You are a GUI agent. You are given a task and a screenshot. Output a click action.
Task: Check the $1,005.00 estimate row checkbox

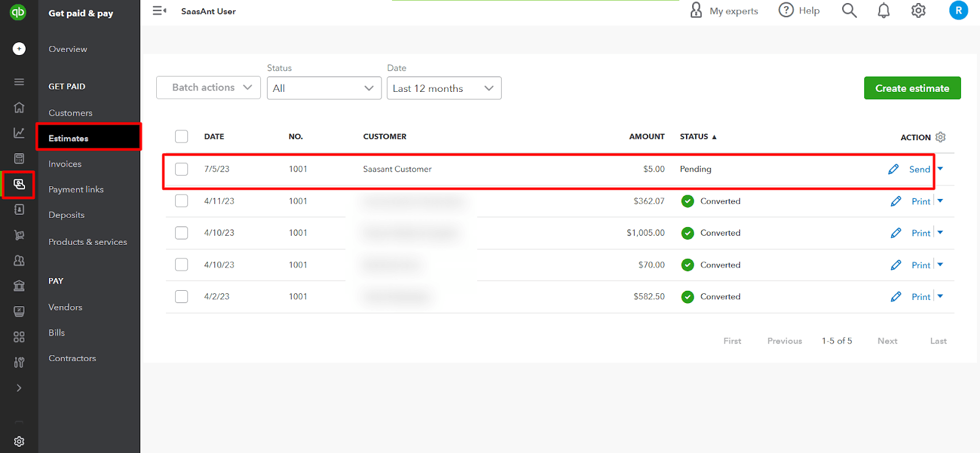[x=181, y=233]
